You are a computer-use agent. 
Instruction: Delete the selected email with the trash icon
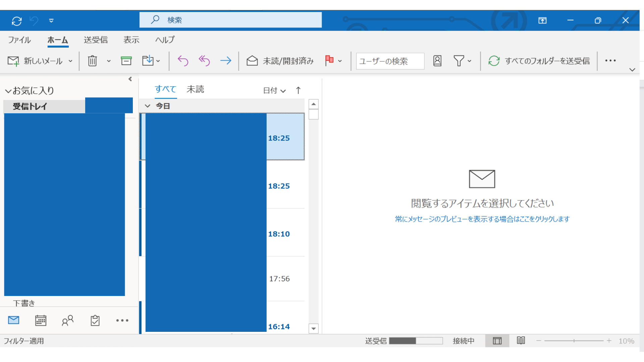(92, 61)
